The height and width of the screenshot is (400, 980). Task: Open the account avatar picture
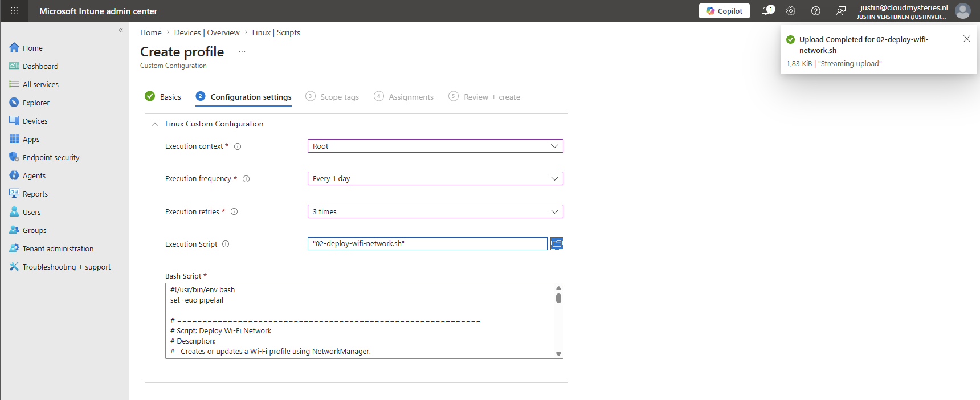(962, 11)
